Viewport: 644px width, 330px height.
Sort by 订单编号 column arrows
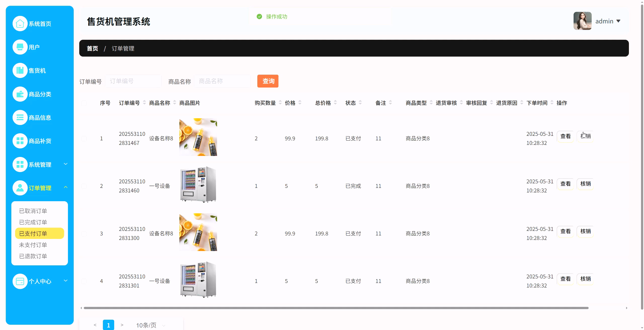[x=144, y=103]
